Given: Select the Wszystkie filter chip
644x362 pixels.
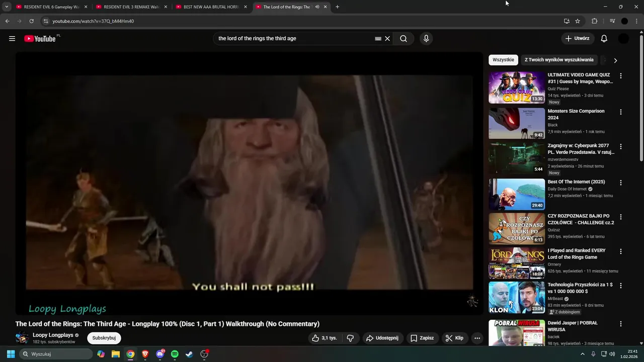Looking at the screenshot, I should point(503,60).
